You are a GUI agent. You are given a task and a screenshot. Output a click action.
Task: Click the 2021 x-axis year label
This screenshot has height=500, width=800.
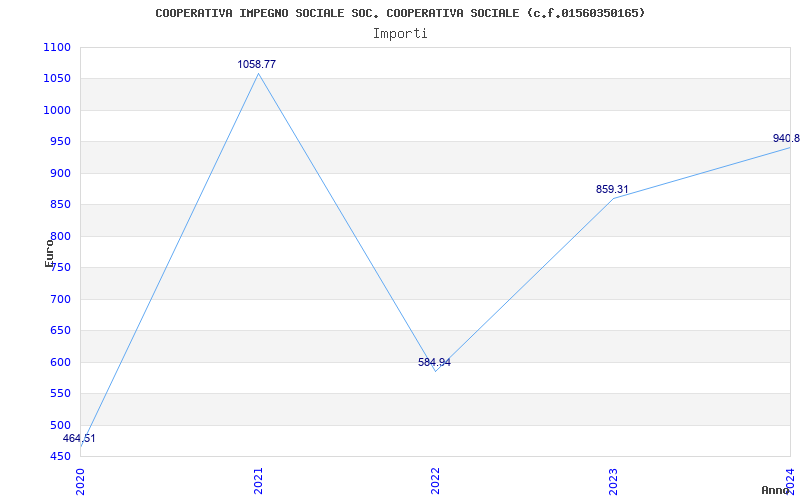[x=258, y=481]
